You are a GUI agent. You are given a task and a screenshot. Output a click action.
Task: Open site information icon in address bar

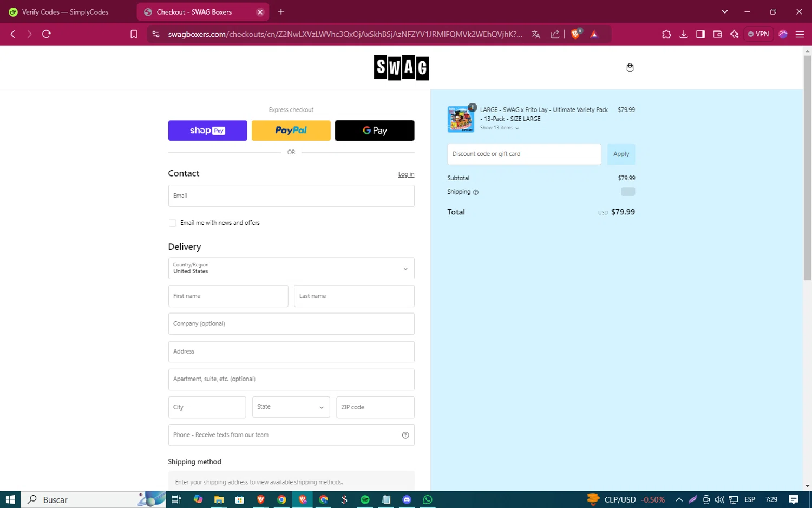click(x=156, y=34)
